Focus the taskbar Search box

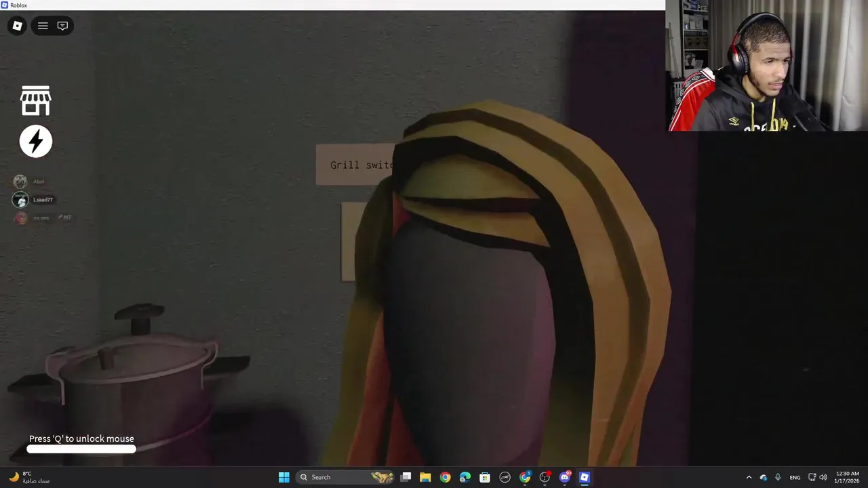(x=346, y=477)
